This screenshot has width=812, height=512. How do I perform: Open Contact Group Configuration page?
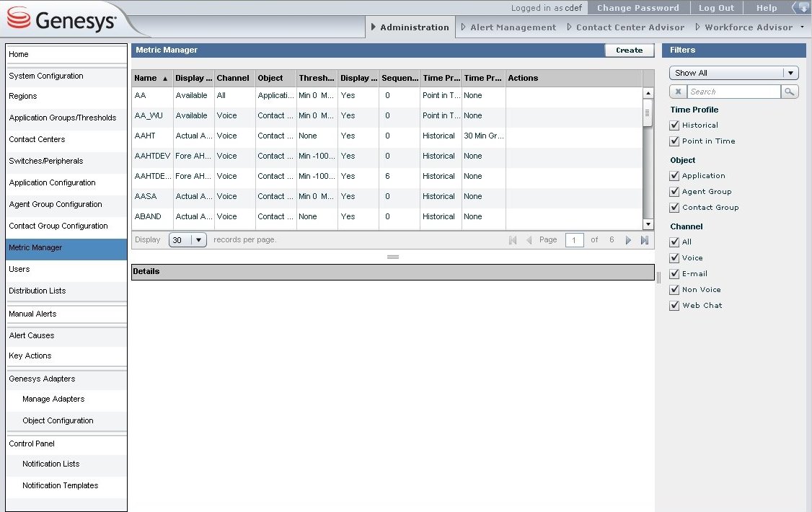(66, 226)
